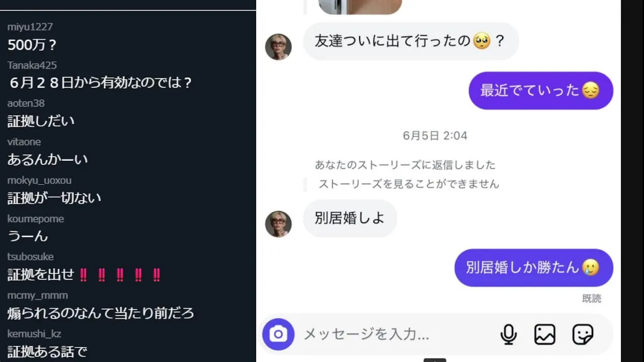Click username Tanaka425 in chat
Viewport: 644px width, 362px height.
[x=32, y=65]
